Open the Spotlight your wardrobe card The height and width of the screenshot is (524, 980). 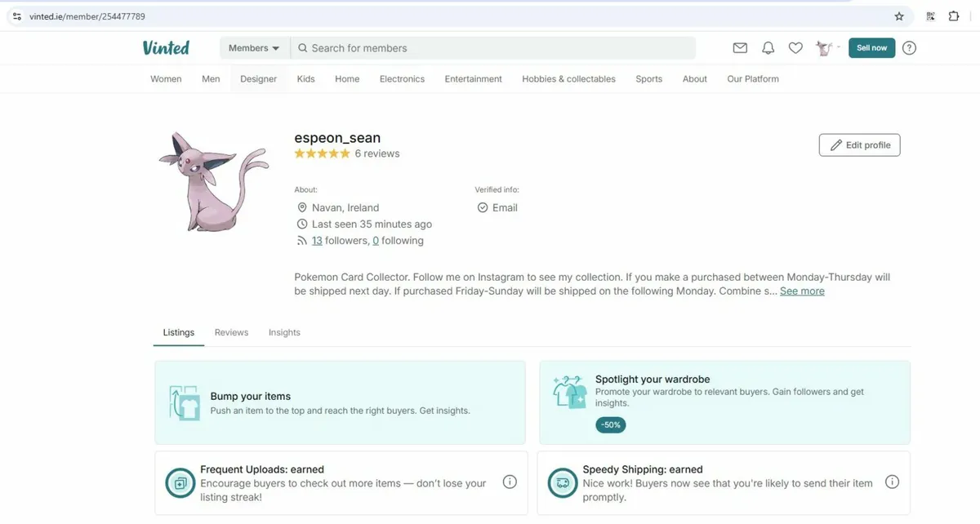click(x=724, y=403)
